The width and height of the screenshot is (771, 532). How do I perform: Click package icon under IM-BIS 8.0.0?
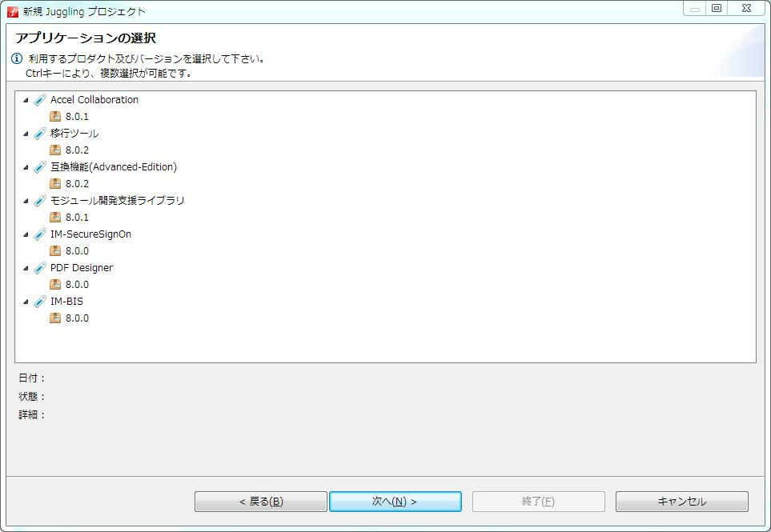(x=55, y=318)
